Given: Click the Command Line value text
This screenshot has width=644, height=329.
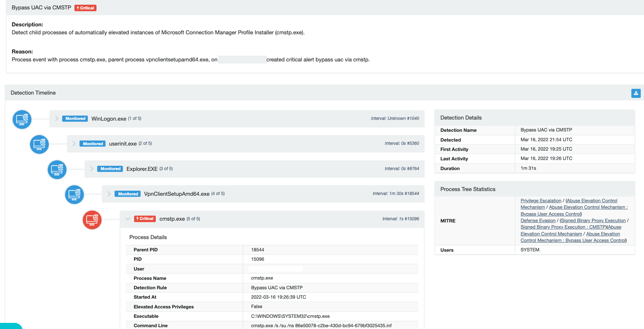Looking at the screenshot, I should coord(321,326).
